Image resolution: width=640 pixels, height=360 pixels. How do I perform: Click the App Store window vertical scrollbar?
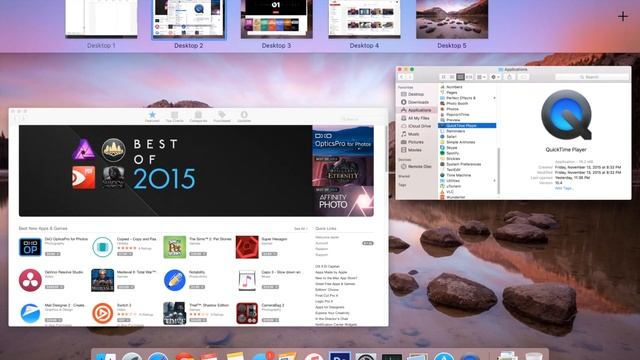tap(387, 149)
